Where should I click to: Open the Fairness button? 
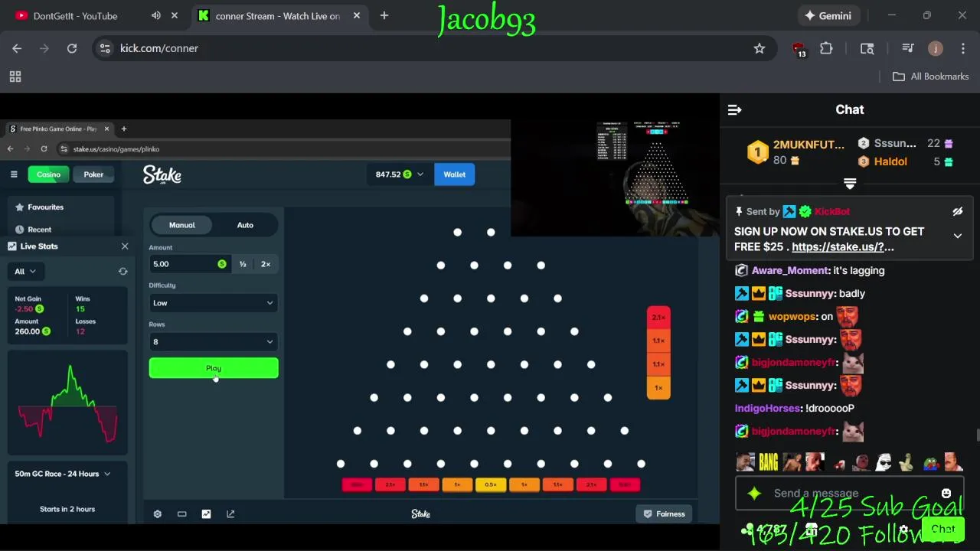[x=664, y=514]
